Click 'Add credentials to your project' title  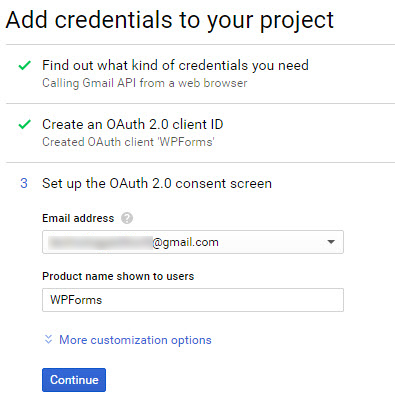tap(170, 21)
